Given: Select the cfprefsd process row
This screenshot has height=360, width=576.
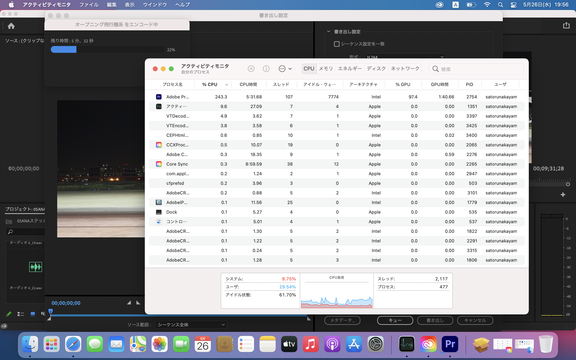Looking at the screenshot, I should point(336,183).
